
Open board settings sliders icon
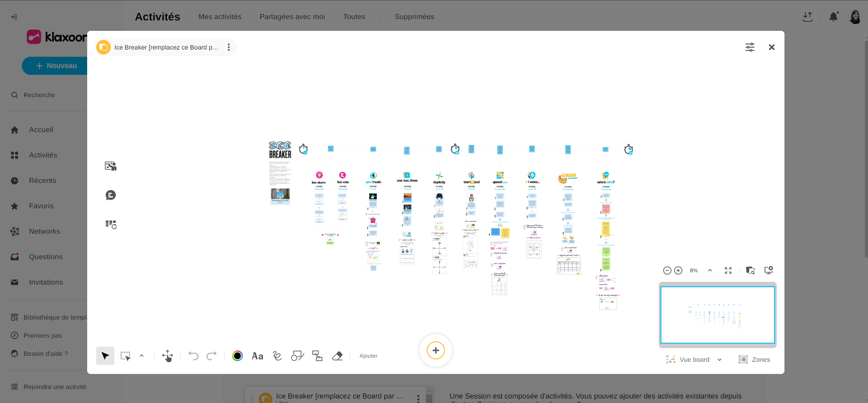[750, 47]
